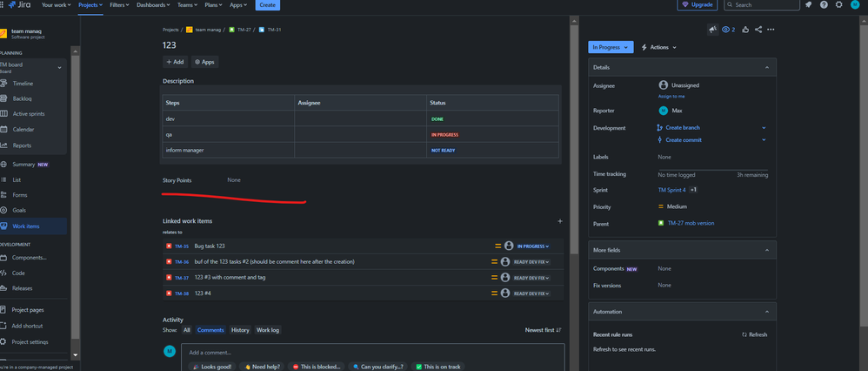This screenshot has width=868, height=371.
Task: Open the help question mark icon
Action: 824,5
